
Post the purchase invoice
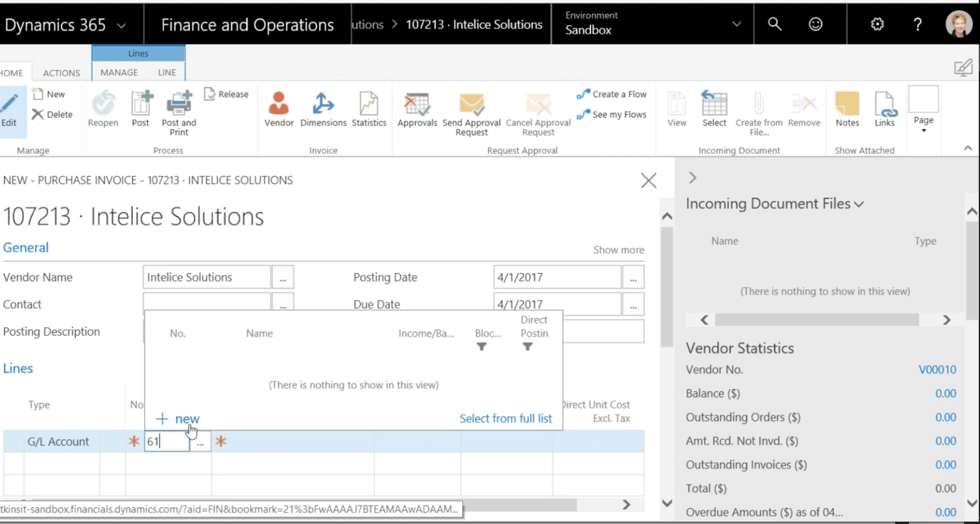click(141, 109)
